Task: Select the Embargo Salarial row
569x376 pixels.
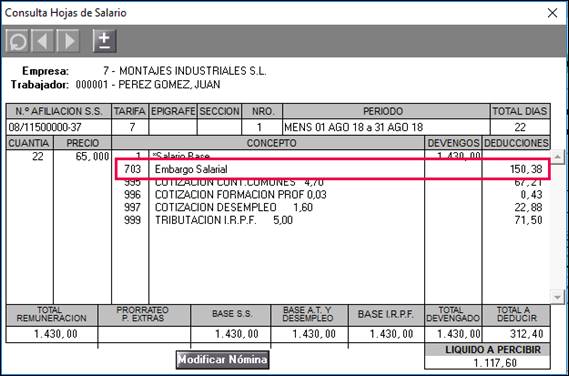Action: click(333, 169)
